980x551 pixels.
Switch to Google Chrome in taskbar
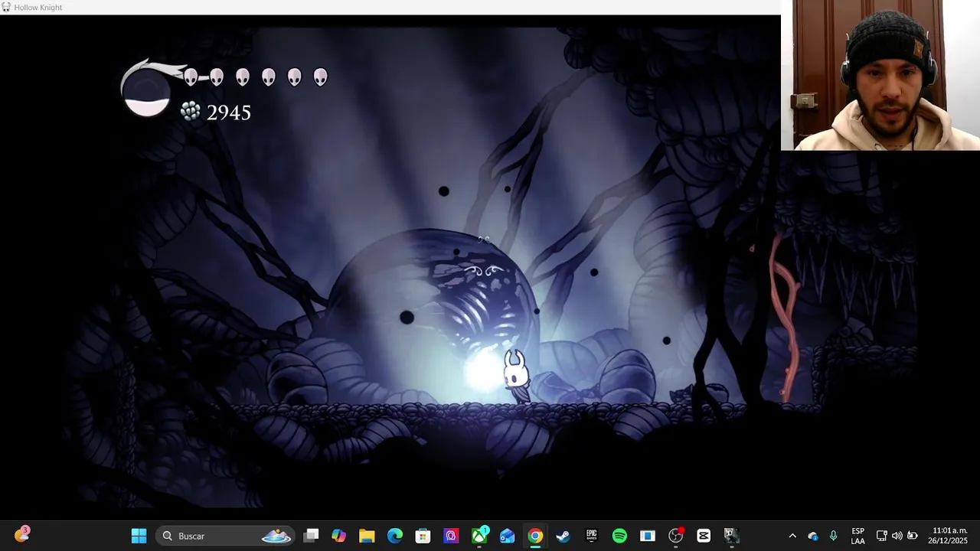click(x=535, y=536)
